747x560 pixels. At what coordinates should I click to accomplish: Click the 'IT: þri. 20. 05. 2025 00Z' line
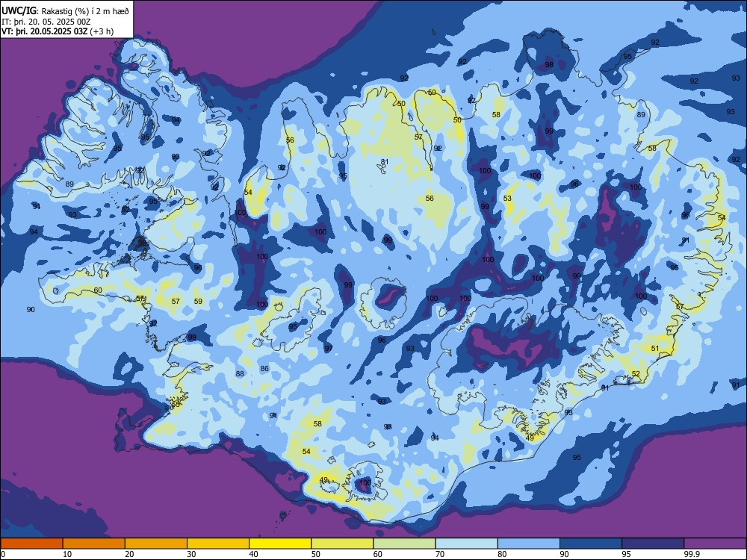[46, 22]
